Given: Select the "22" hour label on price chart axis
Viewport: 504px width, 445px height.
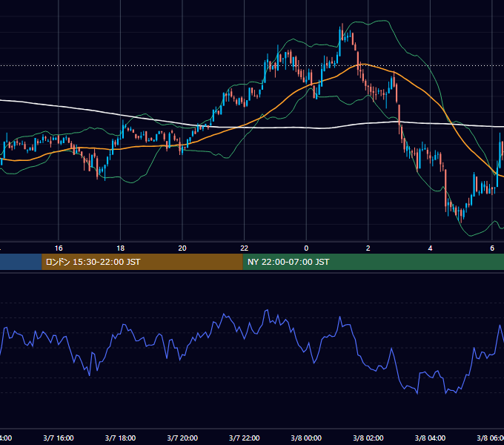Looking at the screenshot, I should tap(245, 248).
